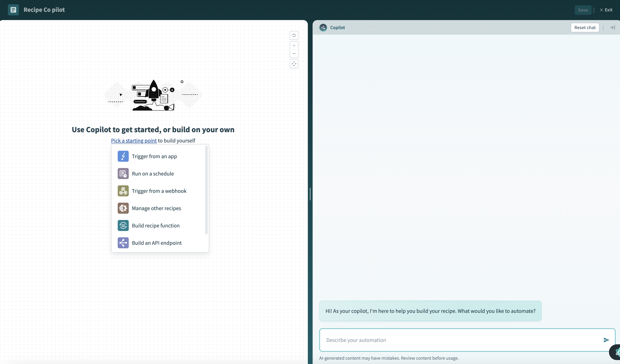Zoom in on the recipe canvas
The width and height of the screenshot is (620, 364).
tap(294, 45)
